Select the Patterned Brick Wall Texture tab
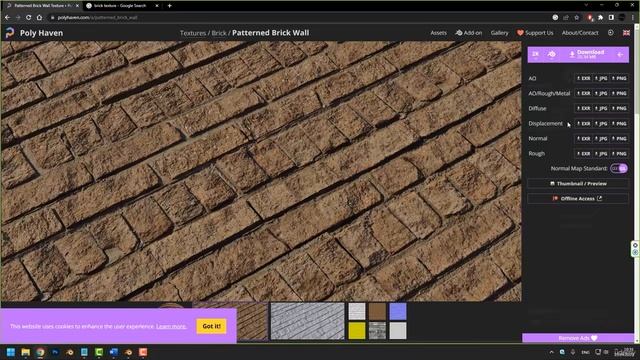The width and height of the screenshot is (640, 360). coord(42,6)
